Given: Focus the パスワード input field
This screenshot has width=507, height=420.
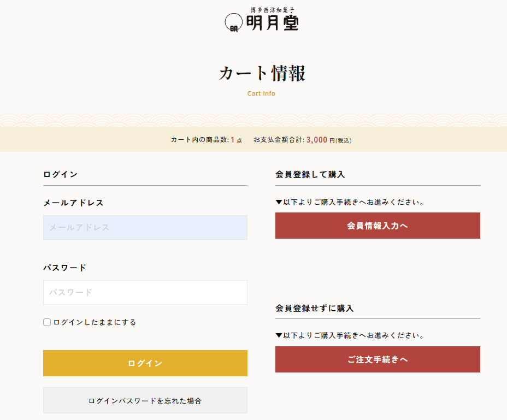Looking at the screenshot, I should coord(145,292).
